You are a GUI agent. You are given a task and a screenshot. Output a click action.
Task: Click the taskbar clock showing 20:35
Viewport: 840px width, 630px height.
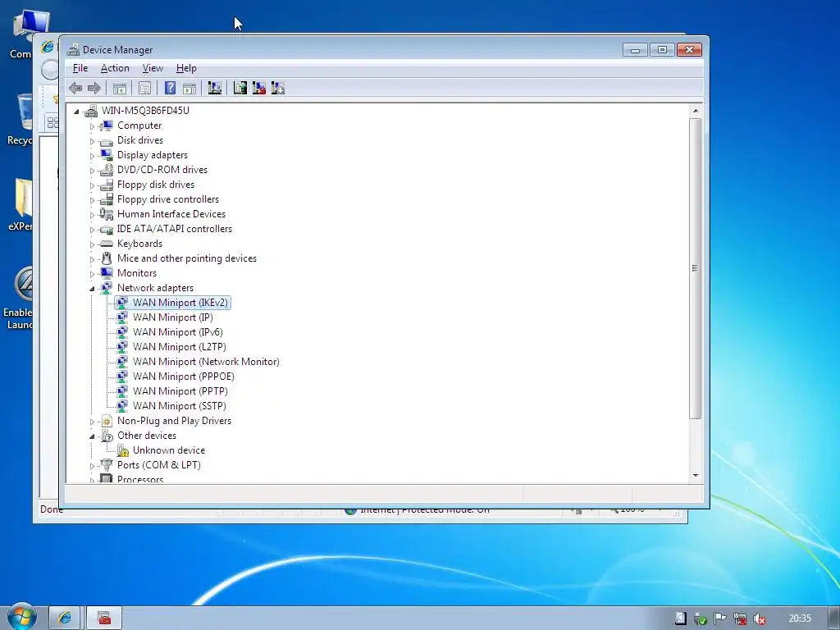pyautogui.click(x=800, y=619)
